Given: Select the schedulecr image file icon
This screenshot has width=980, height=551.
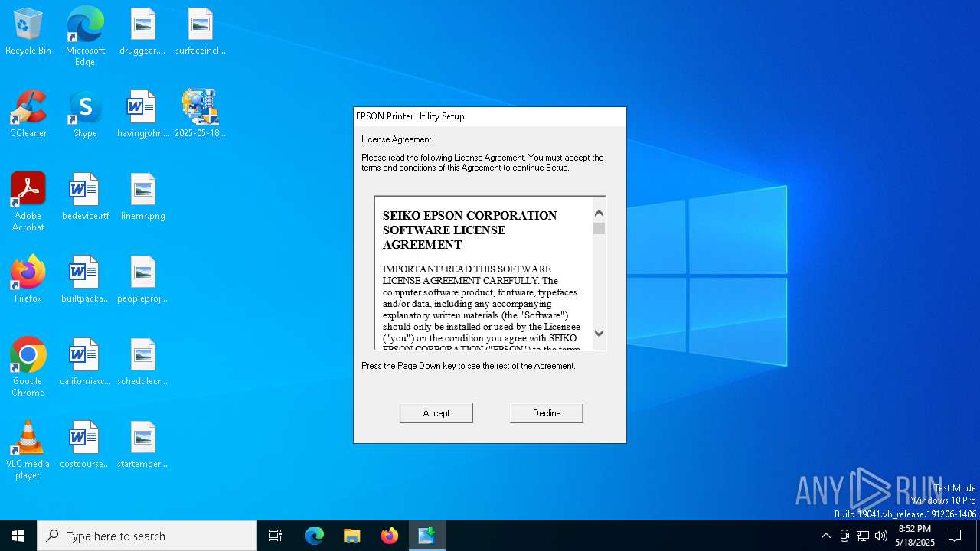Looking at the screenshot, I should point(142,363).
